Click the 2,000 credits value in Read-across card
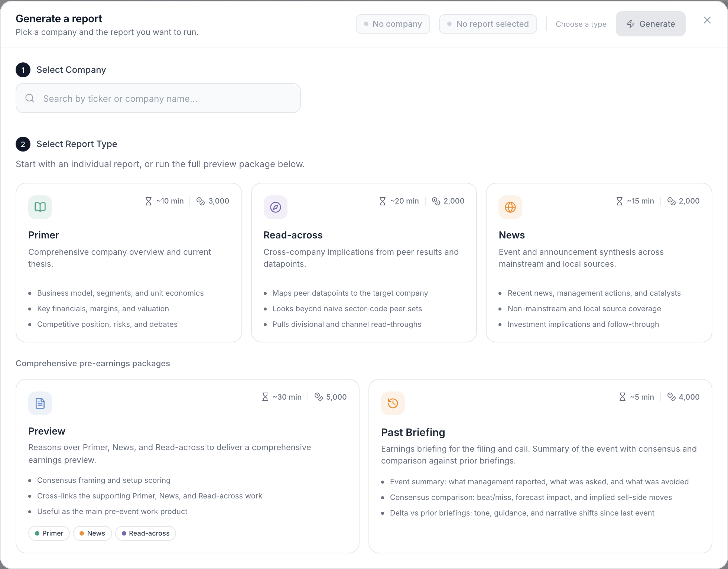Image resolution: width=728 pixels, height=569 pixels. (454, 201)
